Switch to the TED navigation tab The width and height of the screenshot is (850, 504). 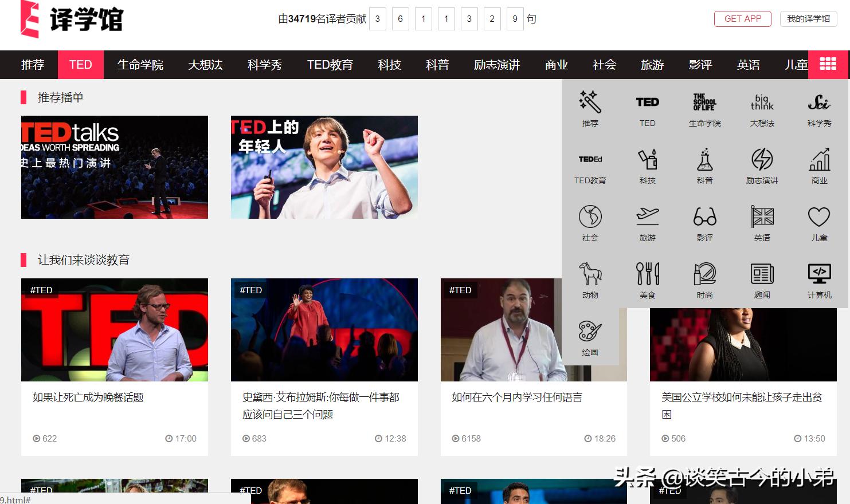[80, 65]
